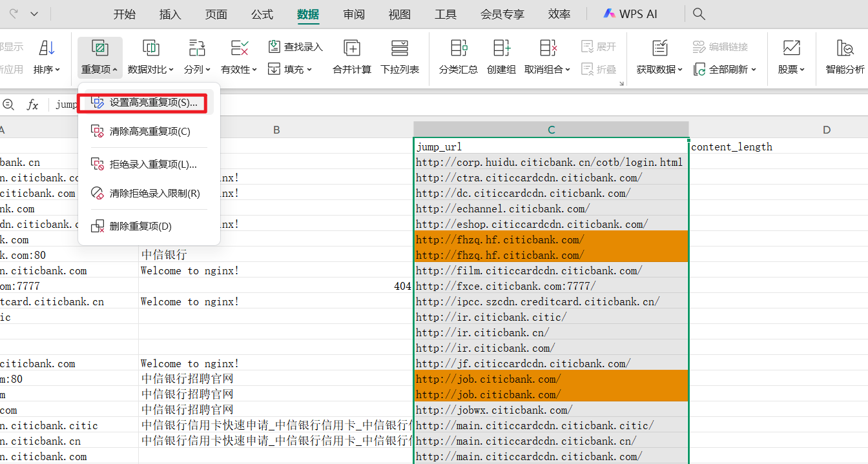The image size is (868, 464).
Task: Click the content_length header cell
Action: 778,146
